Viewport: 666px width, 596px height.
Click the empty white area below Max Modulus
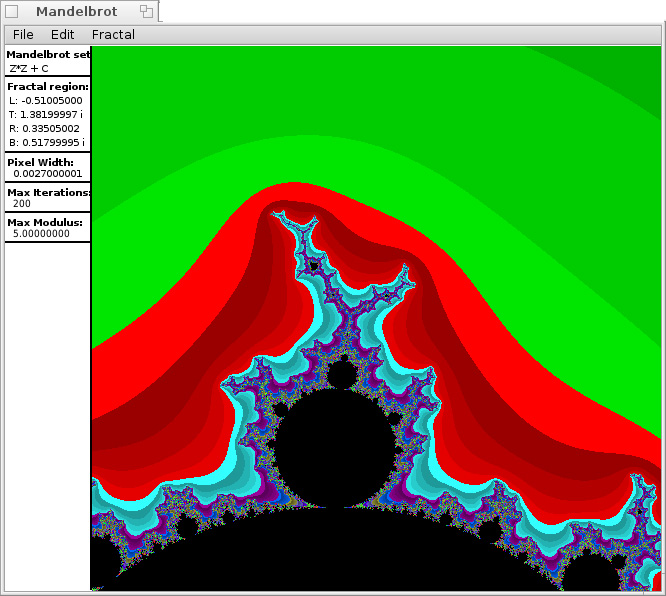pos(47,400)
